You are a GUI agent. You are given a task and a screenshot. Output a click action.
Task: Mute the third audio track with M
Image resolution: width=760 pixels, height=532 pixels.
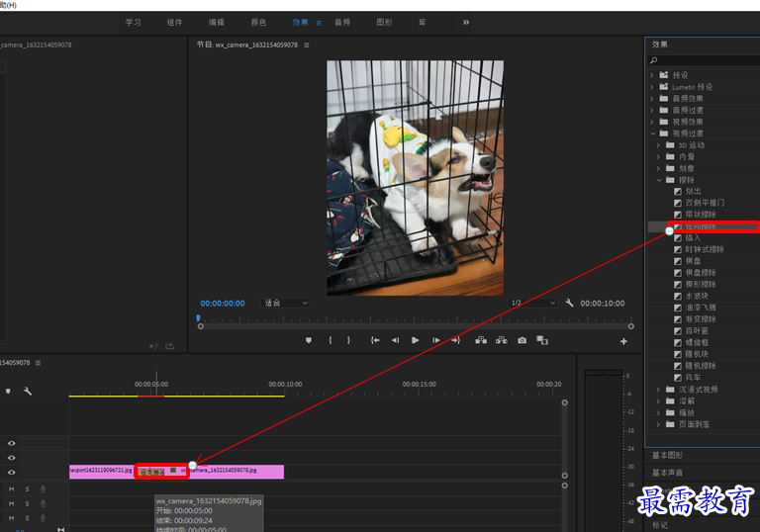point(12,518)
